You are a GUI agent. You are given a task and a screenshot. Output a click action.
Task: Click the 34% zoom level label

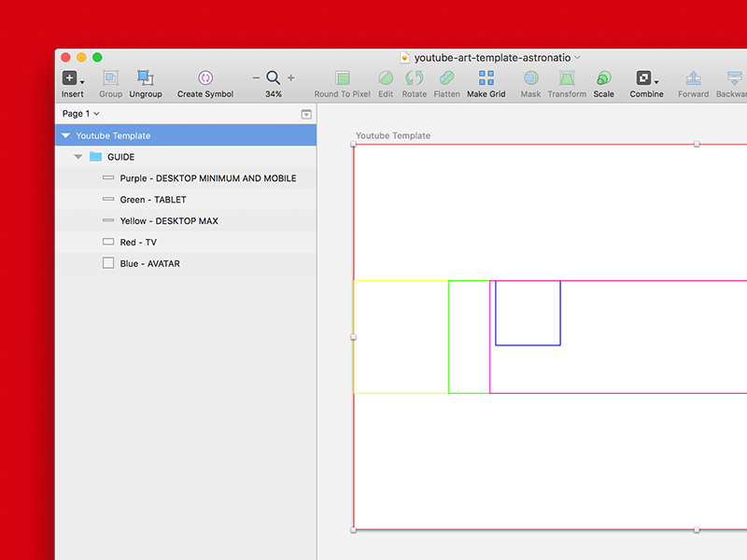(x=274, y=94)
